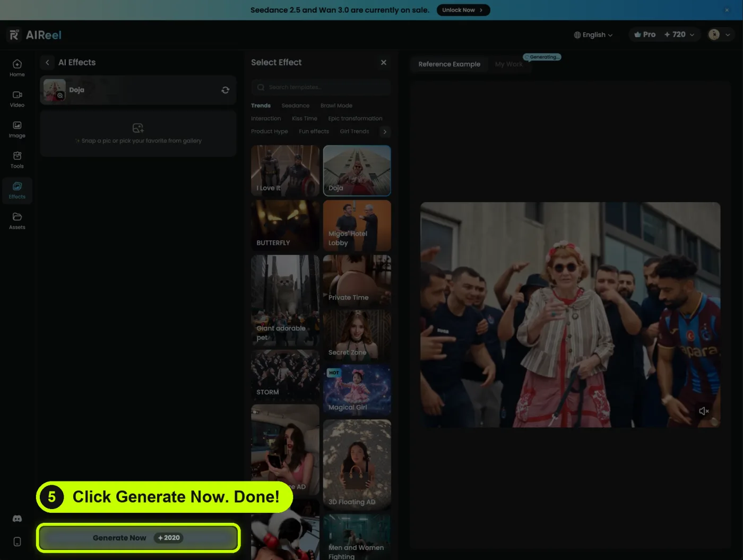Screen dimensions: 743x560
Task: Open the mobile app icon in sidebar
Action: [17, 541]
